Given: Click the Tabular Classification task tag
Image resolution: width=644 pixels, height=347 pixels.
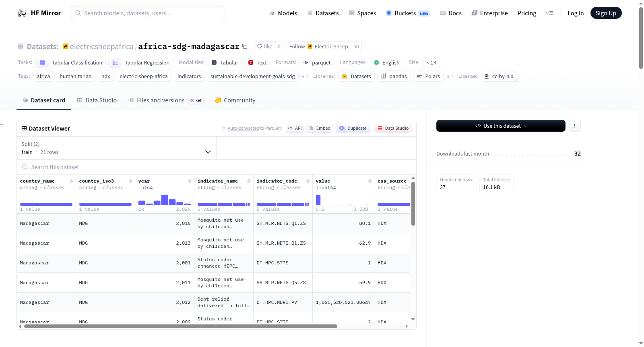Looking at the screenshot, I should (71, 62).
